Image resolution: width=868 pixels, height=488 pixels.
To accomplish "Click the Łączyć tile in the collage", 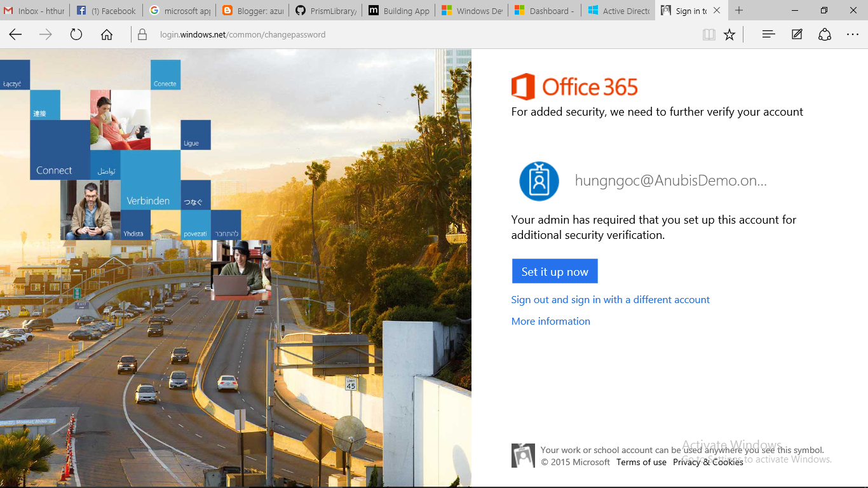I will coord(15,75).
